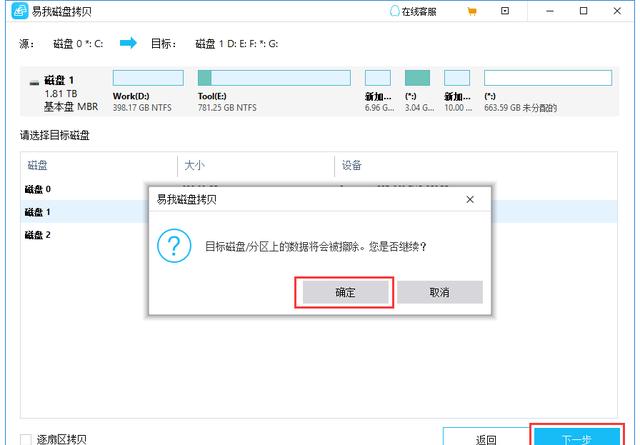Select 磁盘 2 in the disk list

coord(38,235)
